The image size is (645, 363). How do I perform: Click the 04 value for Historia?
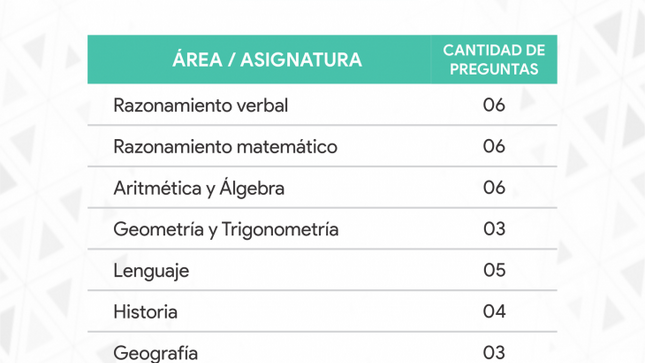[x=494, y=311]
